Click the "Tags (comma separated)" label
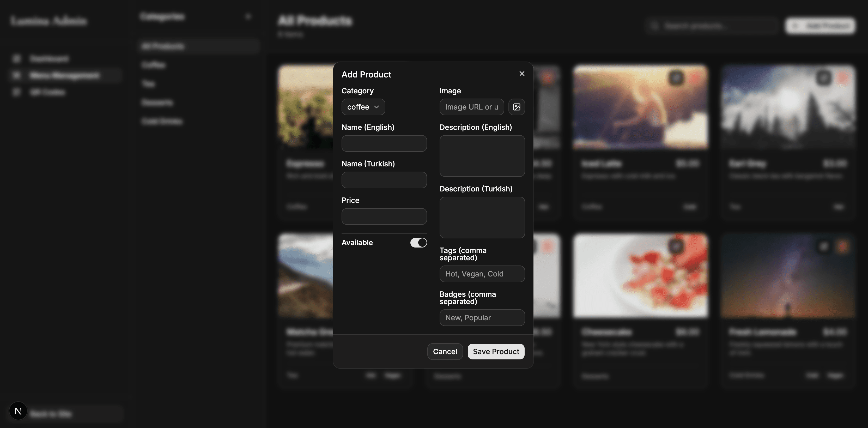868x428 pixels. 463,254
